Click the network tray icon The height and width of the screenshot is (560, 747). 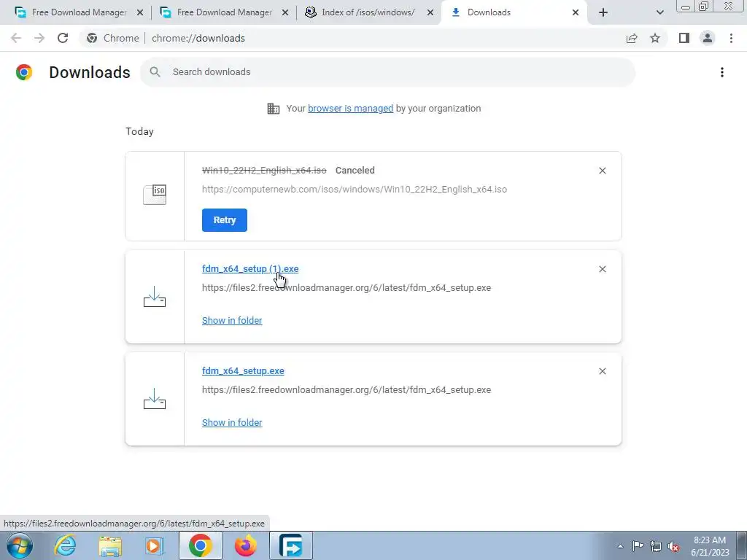(x=656, y=546)
